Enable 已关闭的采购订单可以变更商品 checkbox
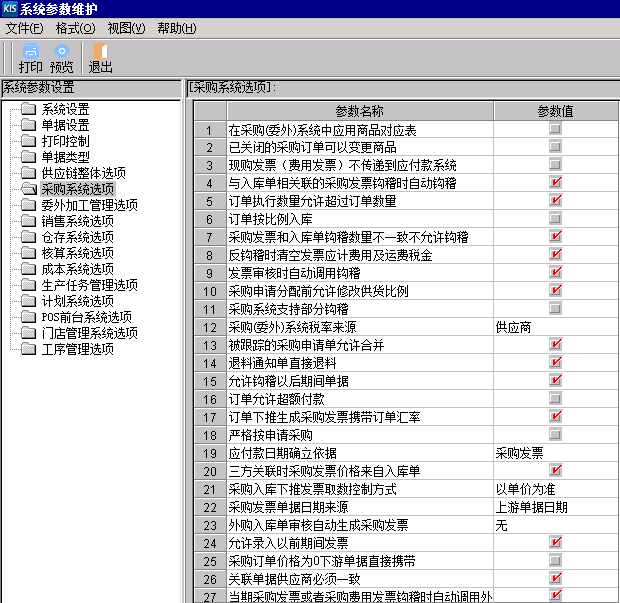Viewport: 620px width, 603px height. (555, 147)
